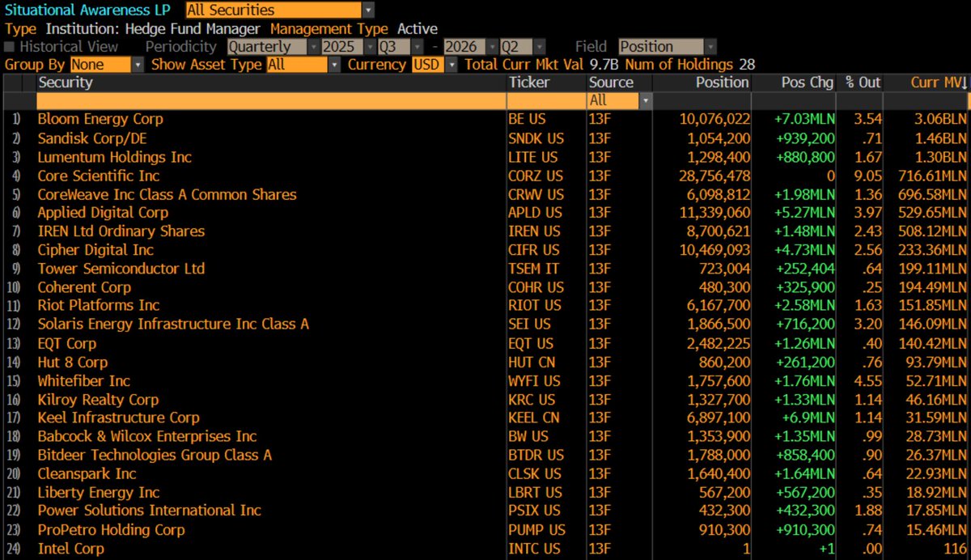Click the TSEM IT ticker
971x560 pixels.
click(534, 268)
